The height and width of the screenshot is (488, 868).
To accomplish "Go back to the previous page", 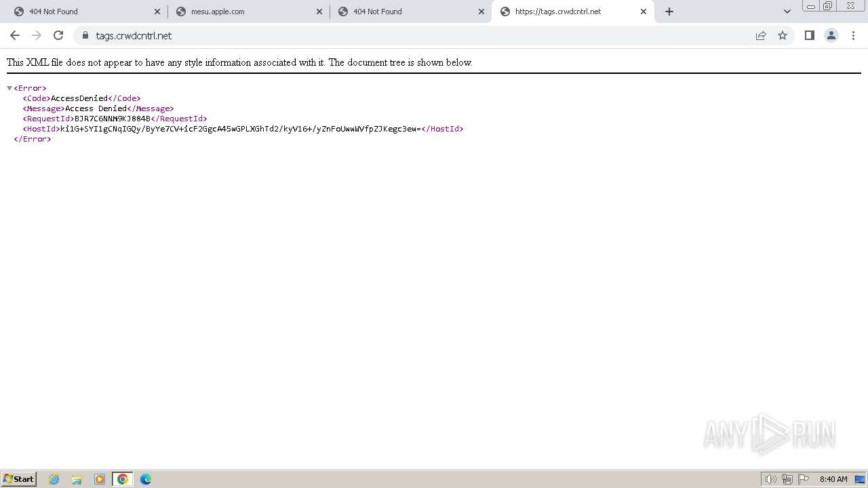I will tap(15, 35).
